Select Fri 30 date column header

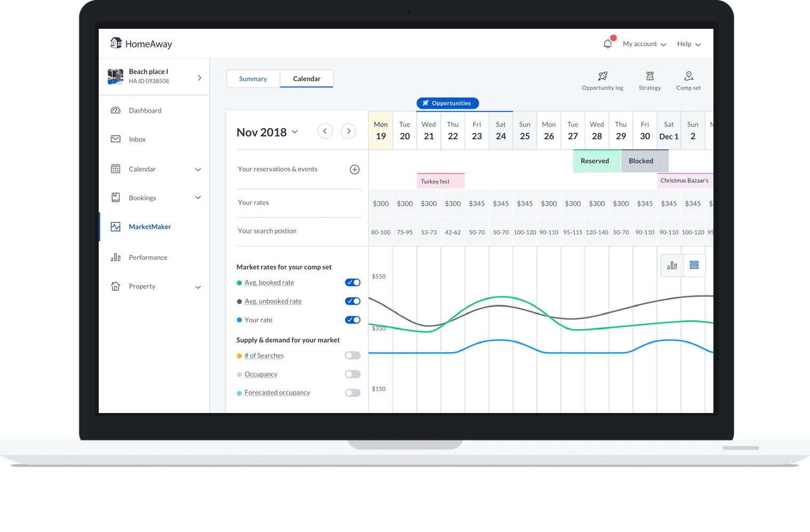click(645, 130)
